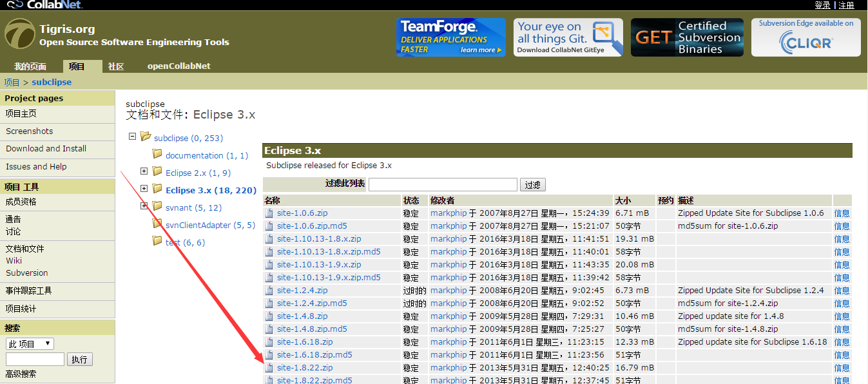Image resolution: width=868 pixels, height=384 pixels.
Task: Click file icon beside site-1.0.6.zip
Action: 269,213
